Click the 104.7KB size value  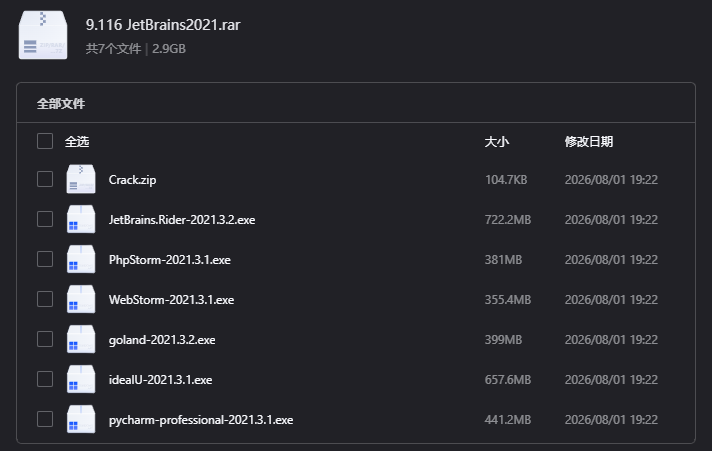click(x=506, y=180)
